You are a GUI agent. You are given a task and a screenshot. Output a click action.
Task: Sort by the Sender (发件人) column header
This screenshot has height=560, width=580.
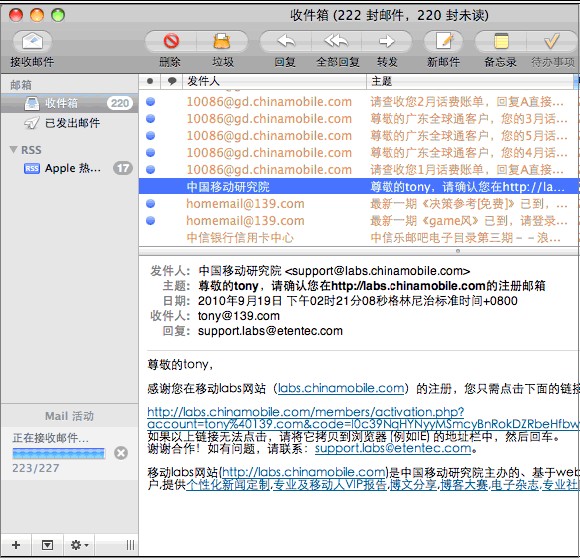[x=274, y=81]
